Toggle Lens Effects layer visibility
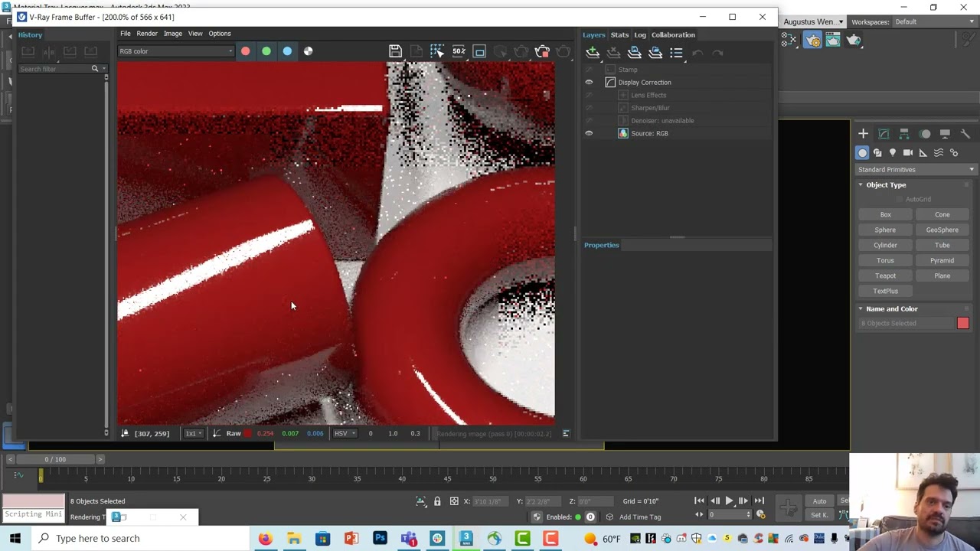980x551 pixels. click(x=589, y=95)
